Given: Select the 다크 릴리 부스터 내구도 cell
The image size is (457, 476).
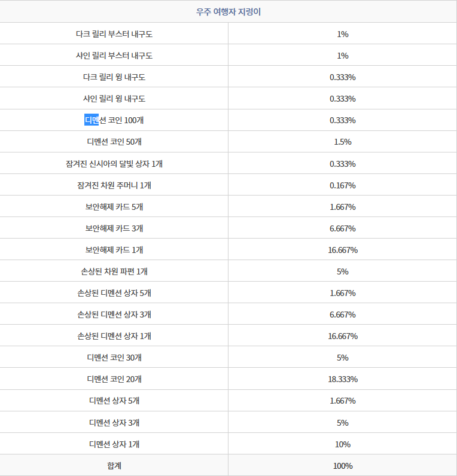Looking at the screenshot, I should point(114,33).
